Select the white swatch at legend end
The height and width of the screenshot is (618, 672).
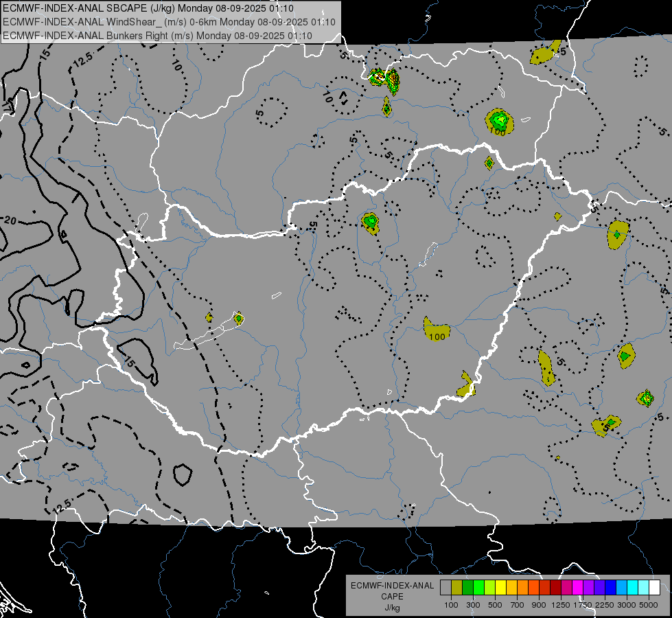(654, 587)
